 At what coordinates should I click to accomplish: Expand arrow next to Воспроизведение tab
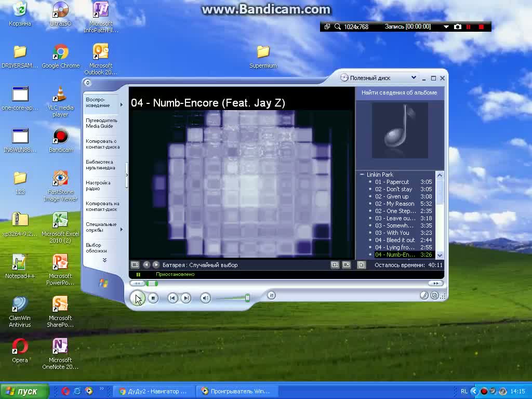pos(122,105)
